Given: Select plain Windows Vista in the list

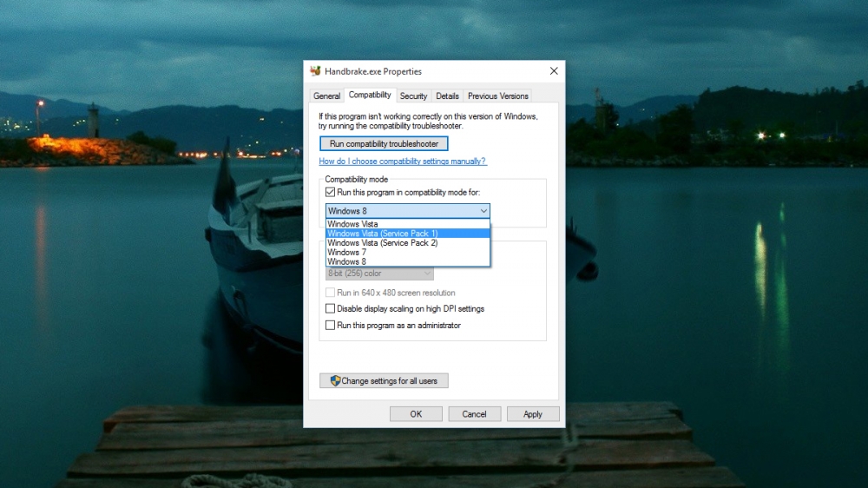Looking at the screenshot, I should [352, 224].
